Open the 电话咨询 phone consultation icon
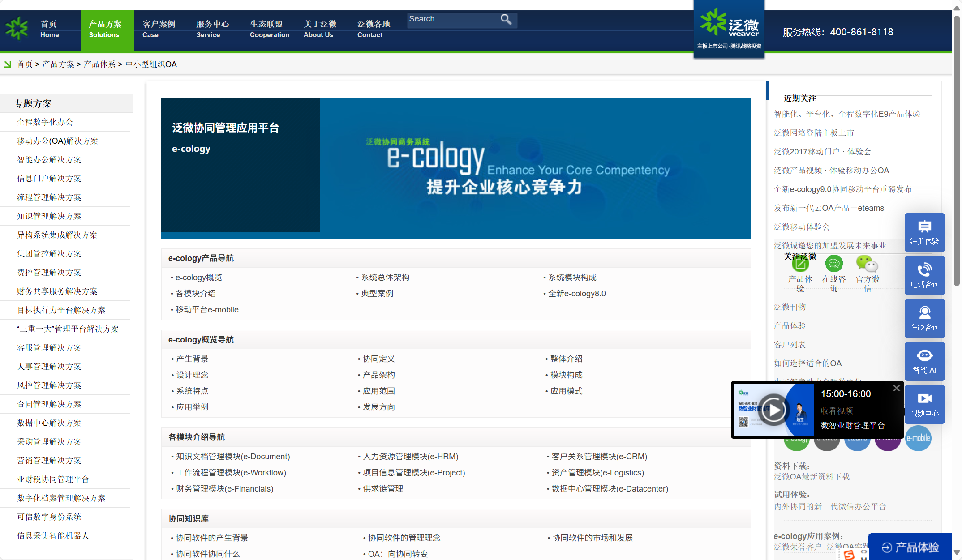Image resolution: width=962 pixels, height=560 pixels. [x=924, y=275]
